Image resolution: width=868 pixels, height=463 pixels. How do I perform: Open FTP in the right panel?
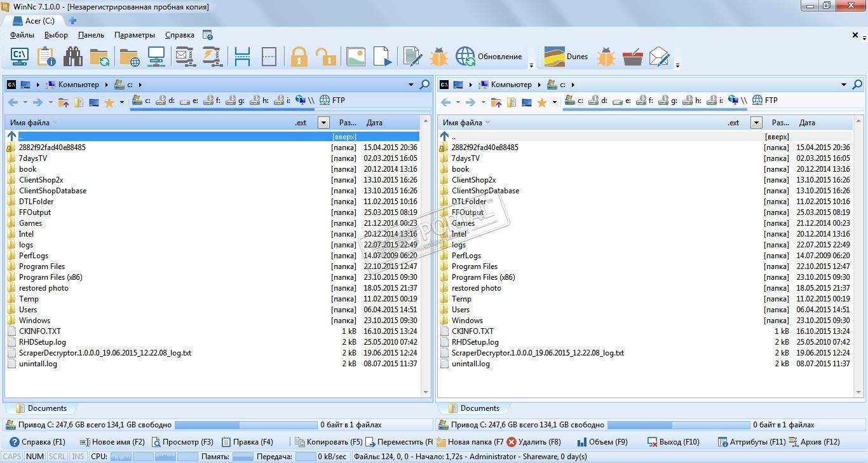tap(765, 100)
